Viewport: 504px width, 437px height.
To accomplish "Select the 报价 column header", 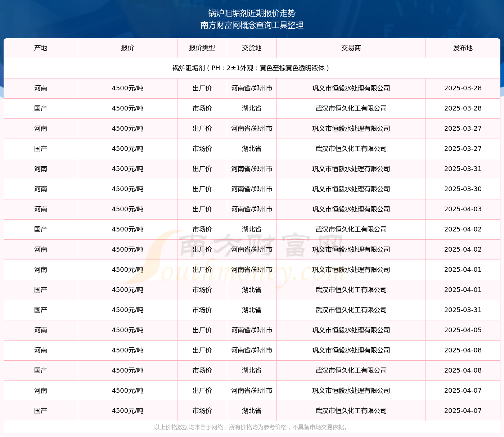I will pyautogui.click(x=127, y=48).
